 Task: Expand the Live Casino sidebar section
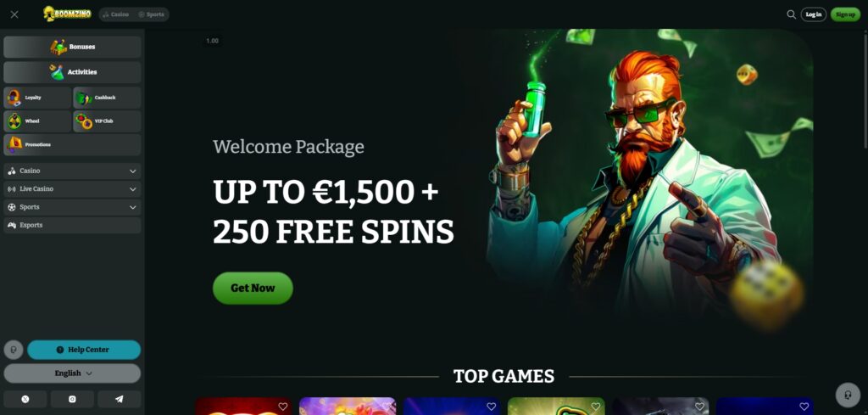tap(72, 189)
